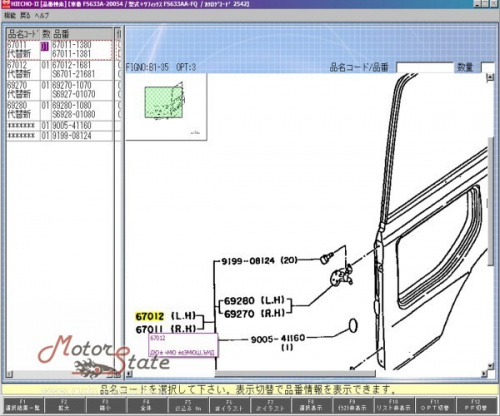Image resolution: width=500 pixels, height=416 pixels.
Task: Select part number S6928-01080
Action: click(x=74, y=114)
